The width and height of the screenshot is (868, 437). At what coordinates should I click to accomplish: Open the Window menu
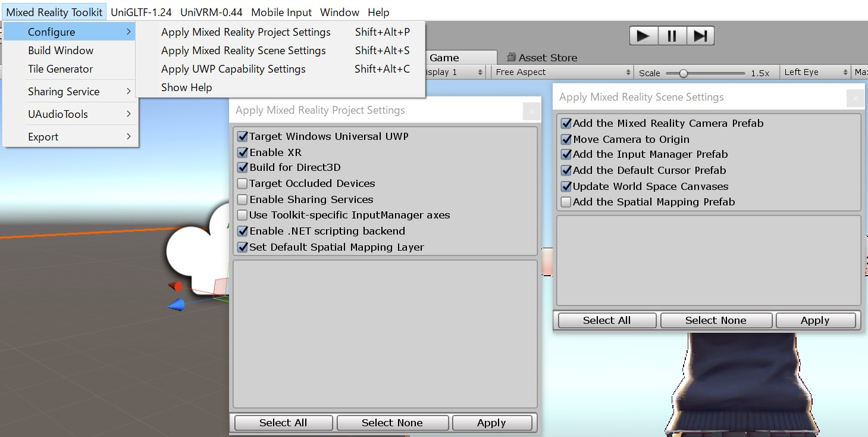coord(340,12)
